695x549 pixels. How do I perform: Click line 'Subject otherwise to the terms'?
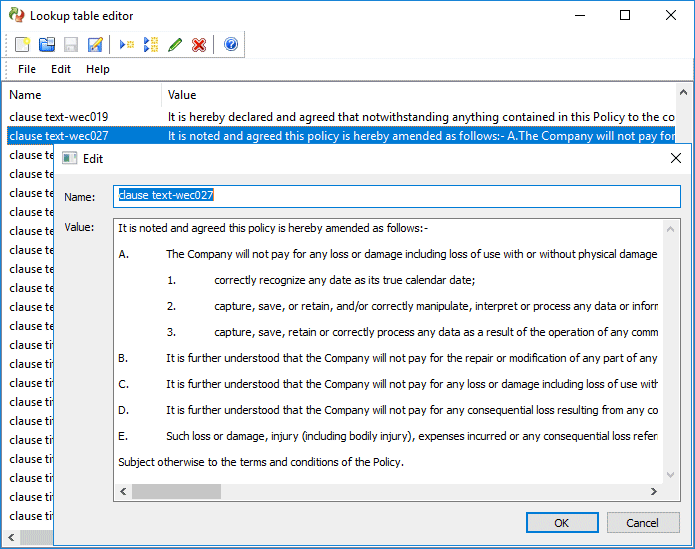[261, 462]
